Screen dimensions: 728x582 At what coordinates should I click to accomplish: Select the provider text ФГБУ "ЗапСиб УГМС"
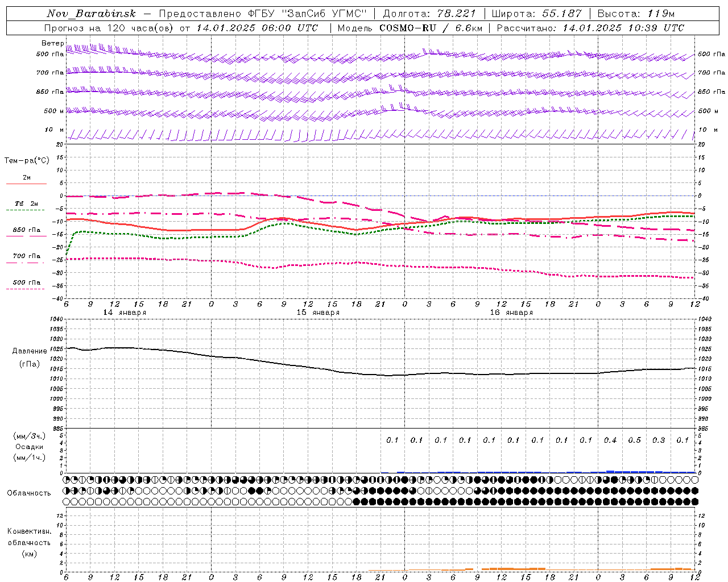(x=308, y=14)
